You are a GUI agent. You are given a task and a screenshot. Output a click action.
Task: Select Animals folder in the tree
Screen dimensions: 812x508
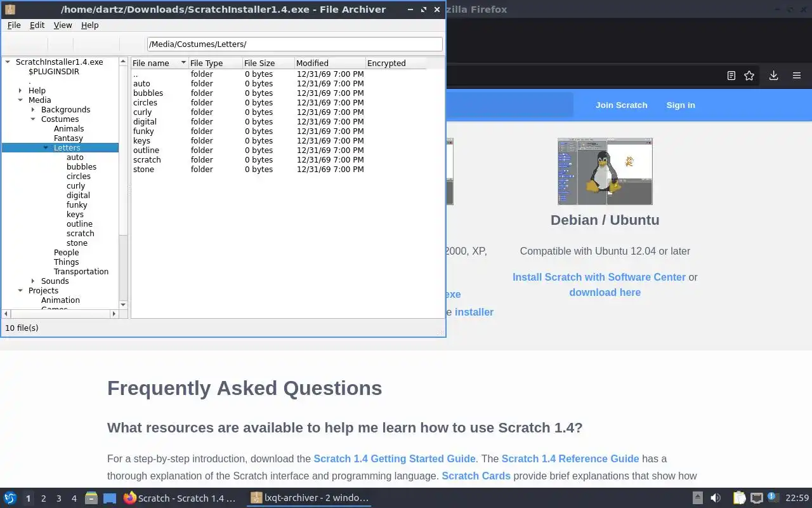point(69,128)
